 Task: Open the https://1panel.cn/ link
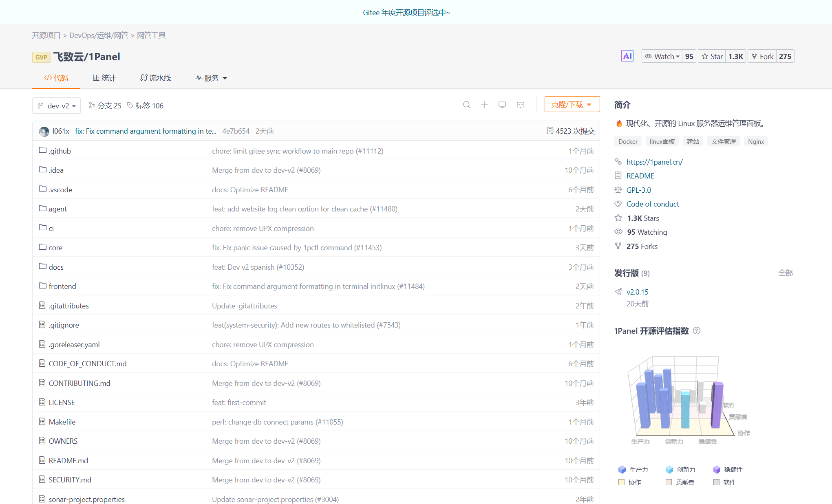pos(654,162)
